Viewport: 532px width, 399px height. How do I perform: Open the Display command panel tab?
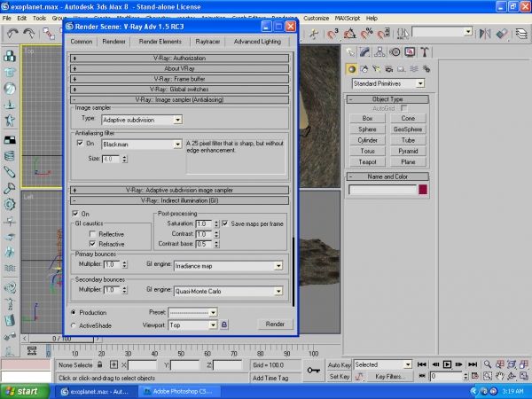pyautogui.click(x=410, y=52)
